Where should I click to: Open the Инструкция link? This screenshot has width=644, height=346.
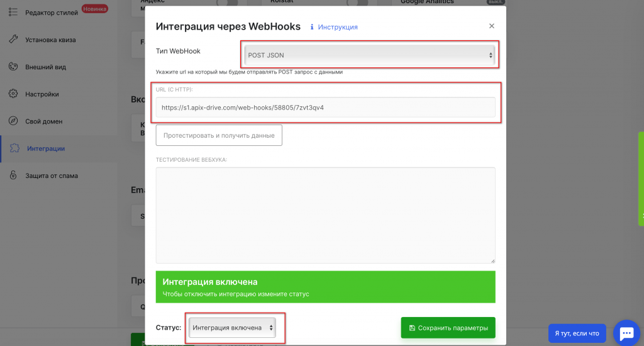[x=338, y=27]
